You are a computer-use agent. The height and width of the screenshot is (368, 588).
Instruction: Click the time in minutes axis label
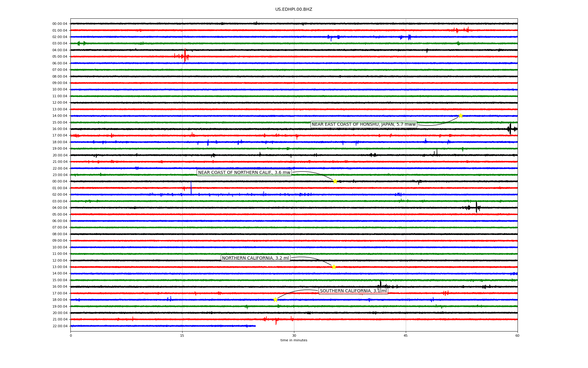(x=294, y=340)
